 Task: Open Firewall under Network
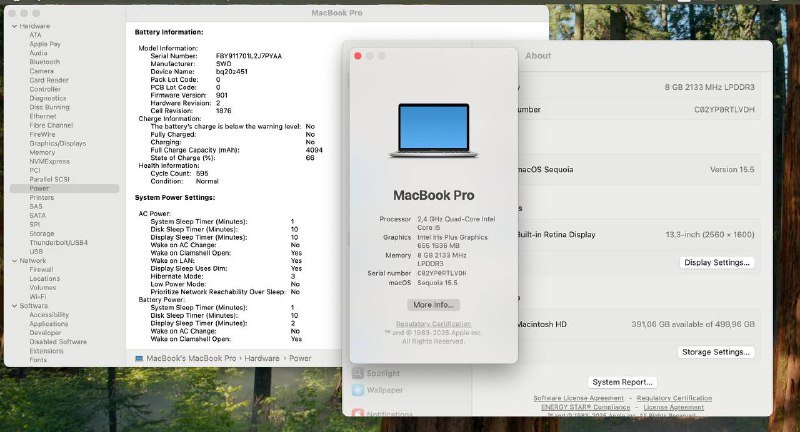click(41, 270)
